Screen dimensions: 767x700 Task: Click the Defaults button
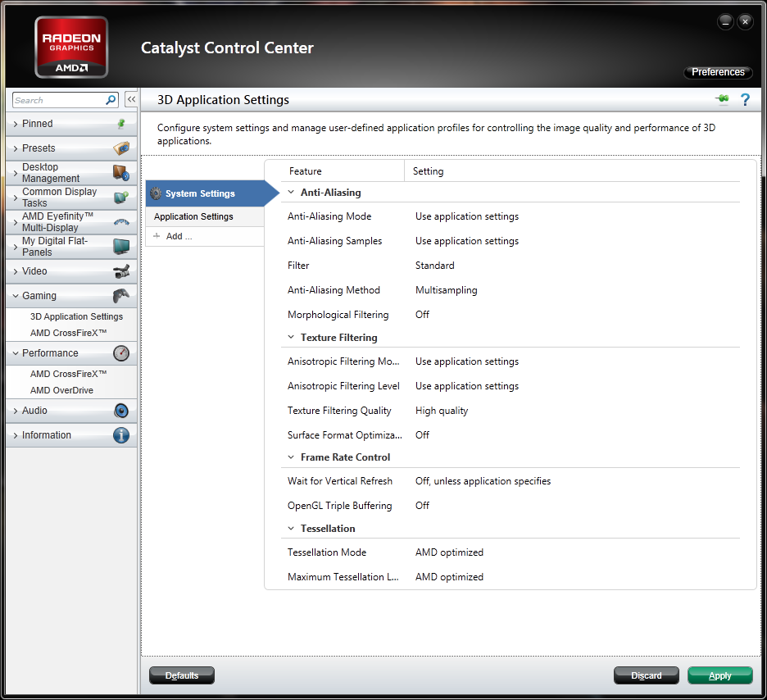point(181,675)
